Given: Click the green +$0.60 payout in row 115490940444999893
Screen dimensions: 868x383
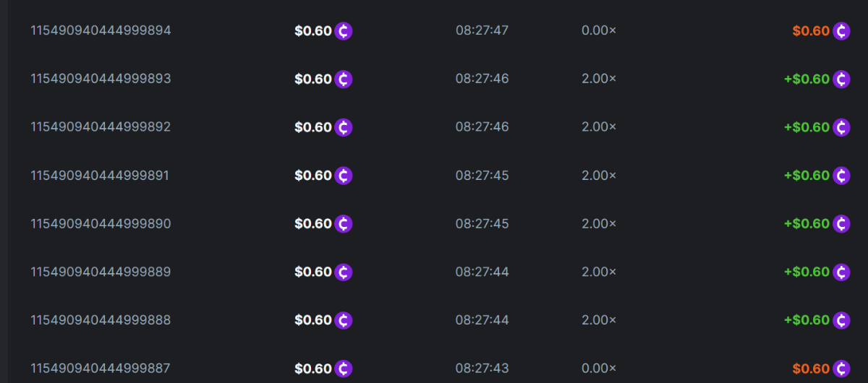Looking at the screenshot, I should [807, 79].
